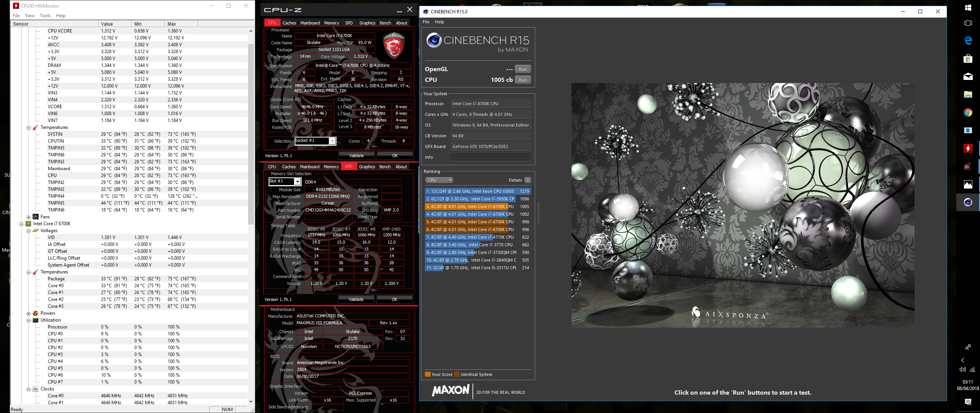Collapse the motherboard Temperatures group above SYSTIN
The image size is (980, 413).
28,128
